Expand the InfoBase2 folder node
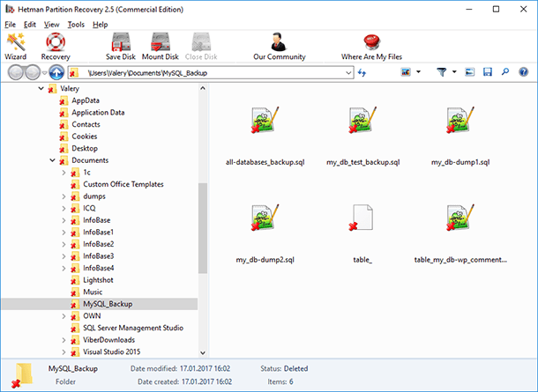 click(64, 244)
